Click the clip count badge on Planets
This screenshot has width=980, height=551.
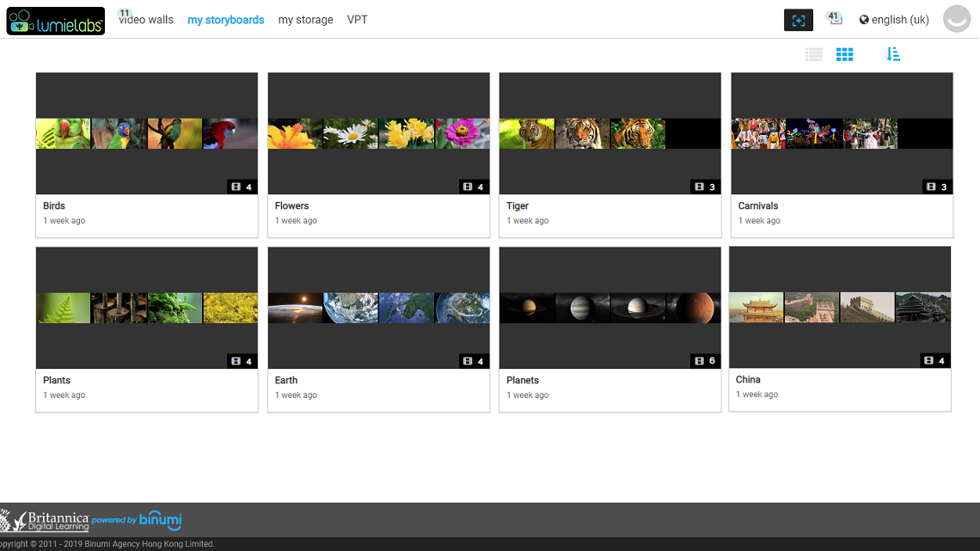[x=704, y=361]
